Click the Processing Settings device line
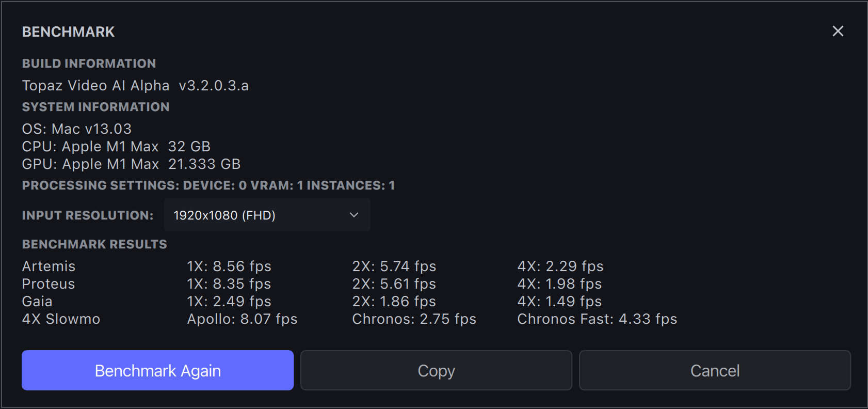 208,185
